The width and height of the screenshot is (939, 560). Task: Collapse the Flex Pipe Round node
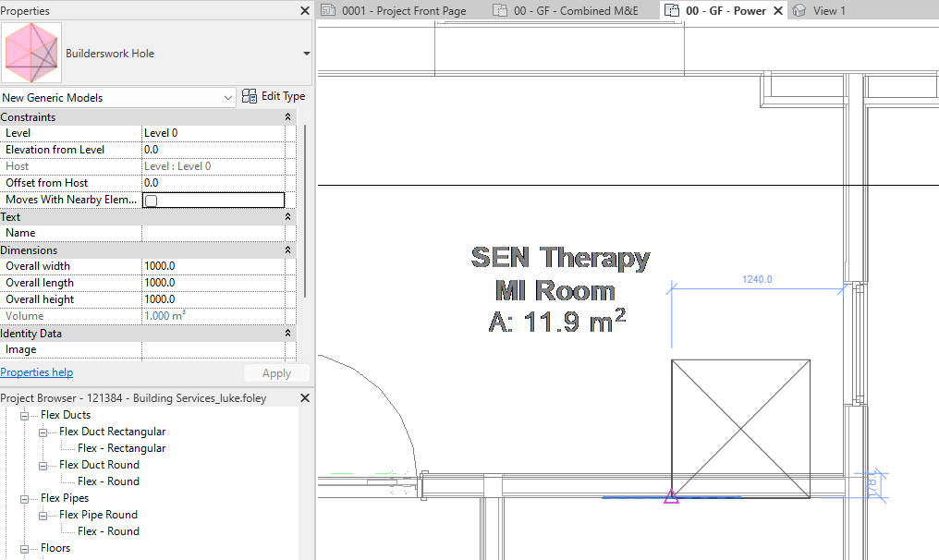pos(43,516)
